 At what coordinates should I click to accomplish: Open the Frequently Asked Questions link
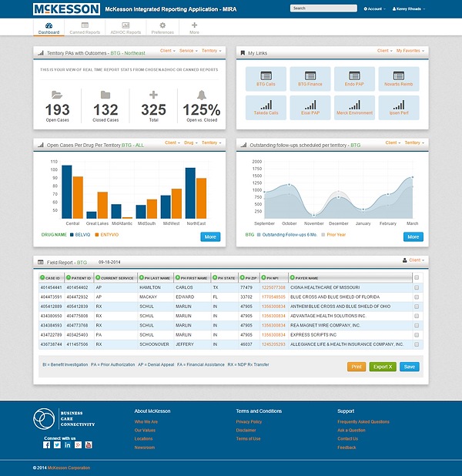tap(363, 421)
